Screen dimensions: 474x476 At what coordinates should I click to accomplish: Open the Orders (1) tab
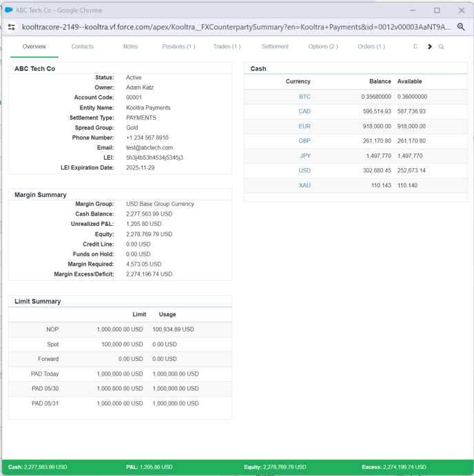point(371,47)
